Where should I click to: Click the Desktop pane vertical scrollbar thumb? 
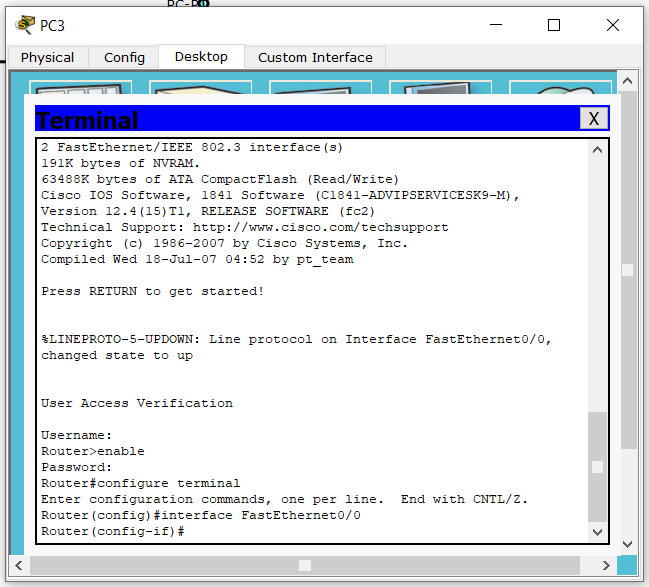pyautogui.click(x=627, y=270)
